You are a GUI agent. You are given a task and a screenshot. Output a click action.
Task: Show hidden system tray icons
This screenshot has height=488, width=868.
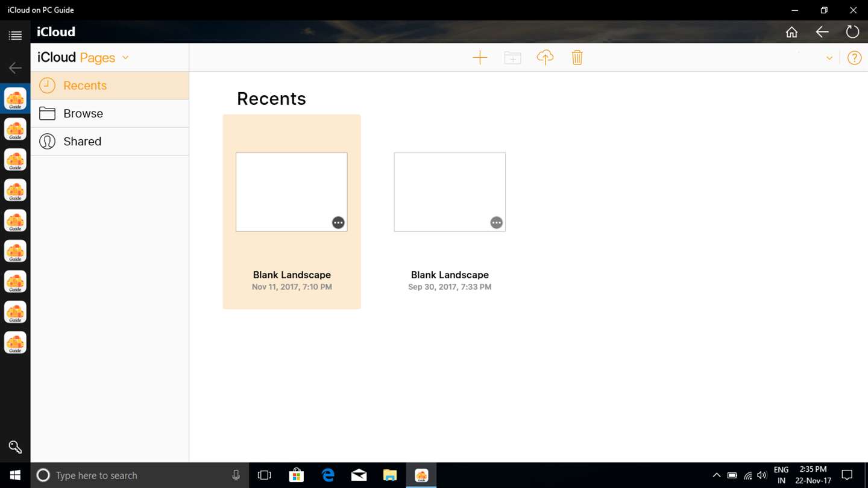(x=716, y=475)
